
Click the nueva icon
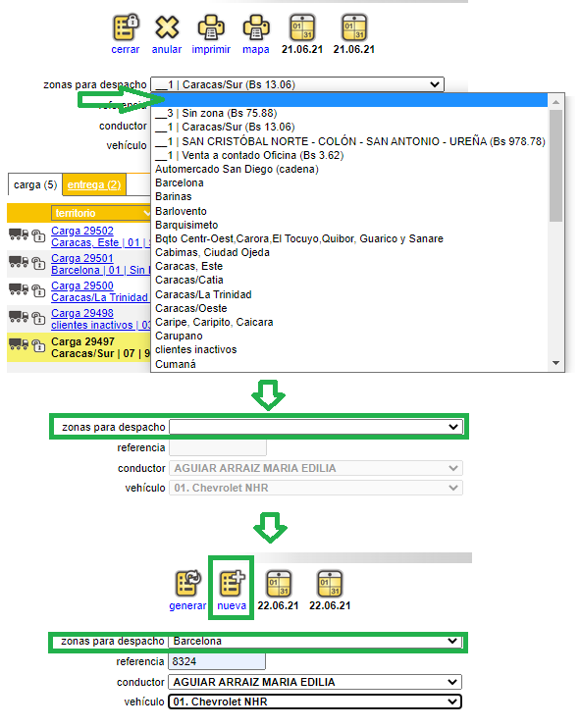tap(232, 583)
